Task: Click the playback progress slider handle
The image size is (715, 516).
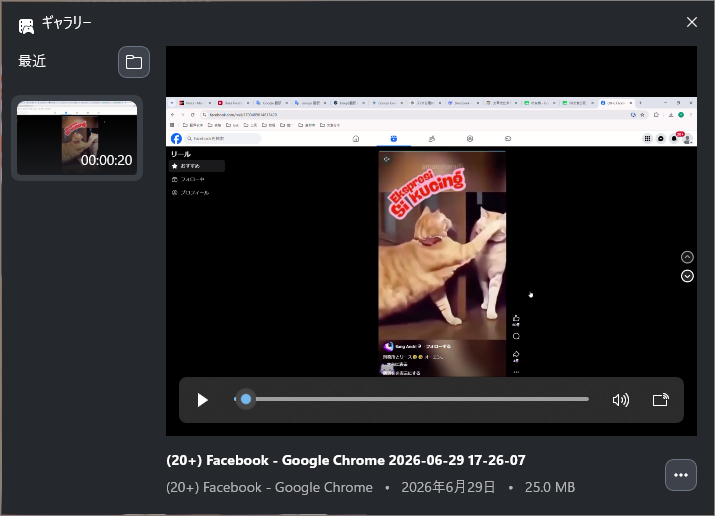Action: [x=246, y=399]
